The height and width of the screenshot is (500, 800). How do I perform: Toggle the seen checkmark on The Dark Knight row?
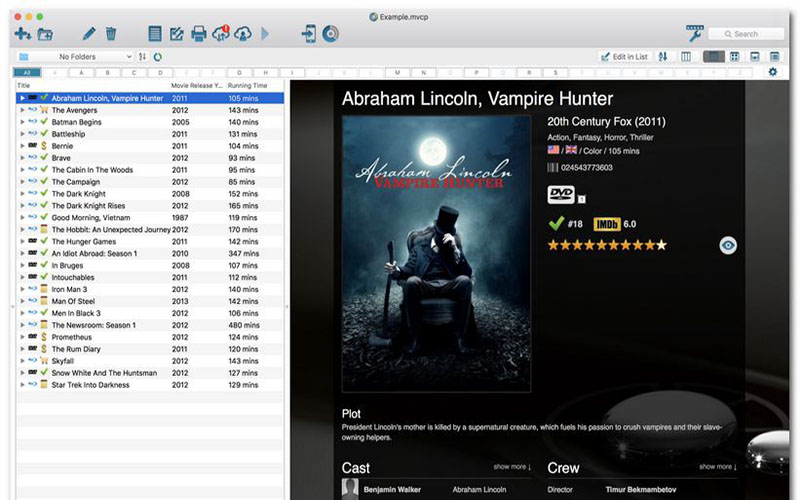[x=44, y=193]
